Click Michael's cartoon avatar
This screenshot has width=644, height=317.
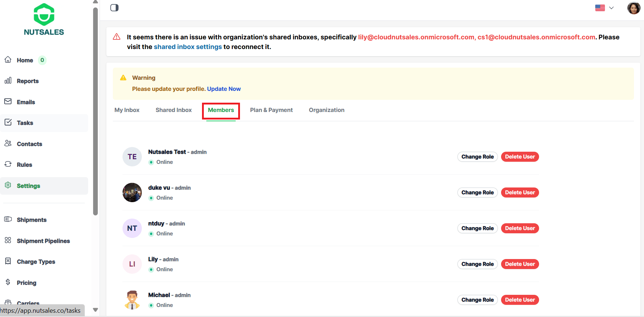[132, 300]
